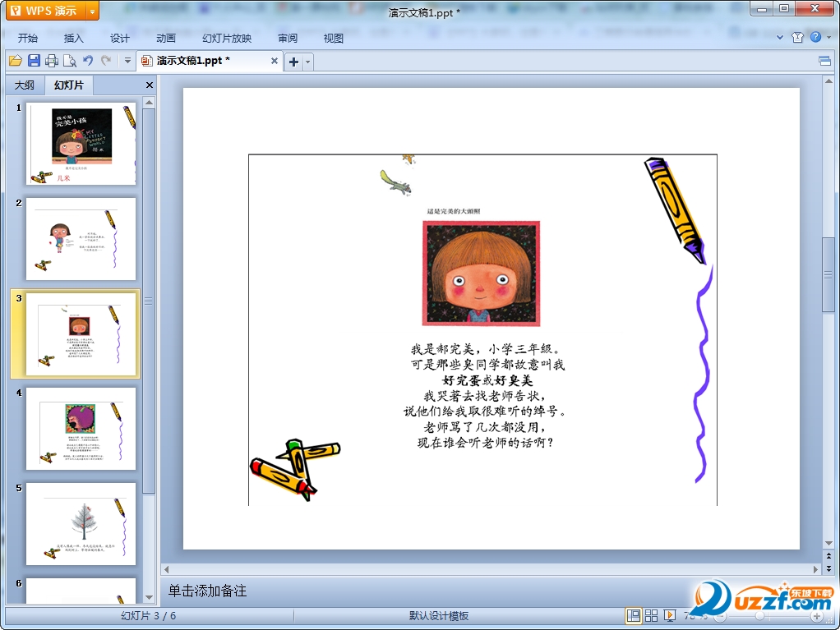Open the 动画 ribbon tab
This screenshot has width=840, height=630.
tap(165, 38)
